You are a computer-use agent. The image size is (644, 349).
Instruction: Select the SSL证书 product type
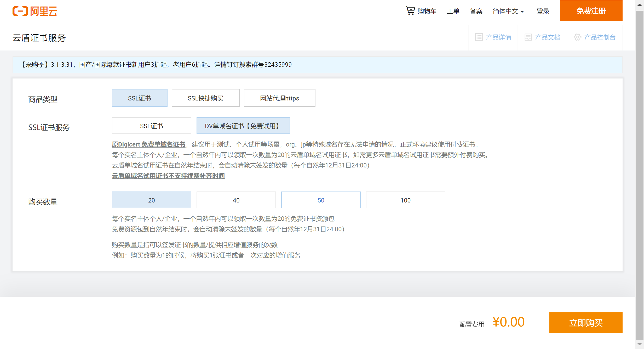pos(140,98)
